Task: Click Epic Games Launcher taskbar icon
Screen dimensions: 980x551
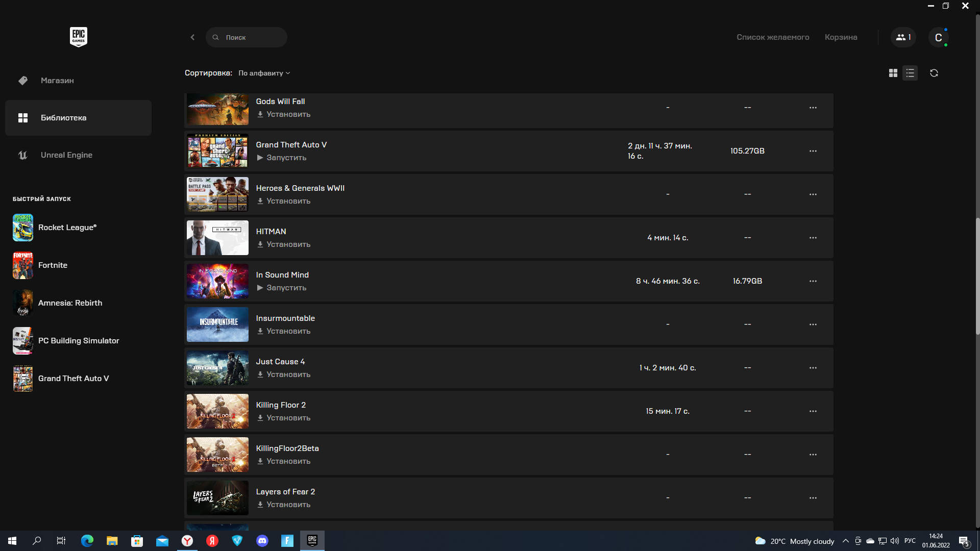Action: (312, 541)
